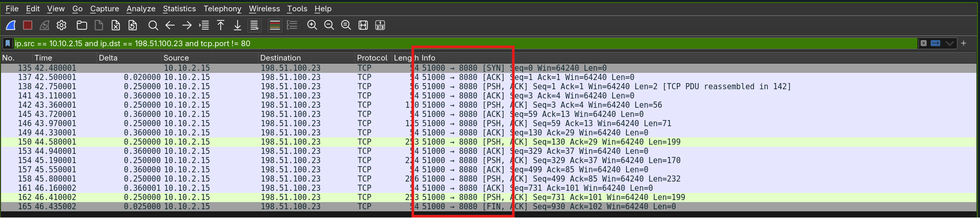Screen dimensions: 980x218
Task: Select packet 162 at time 46.410002
Action: click(490, 197)
